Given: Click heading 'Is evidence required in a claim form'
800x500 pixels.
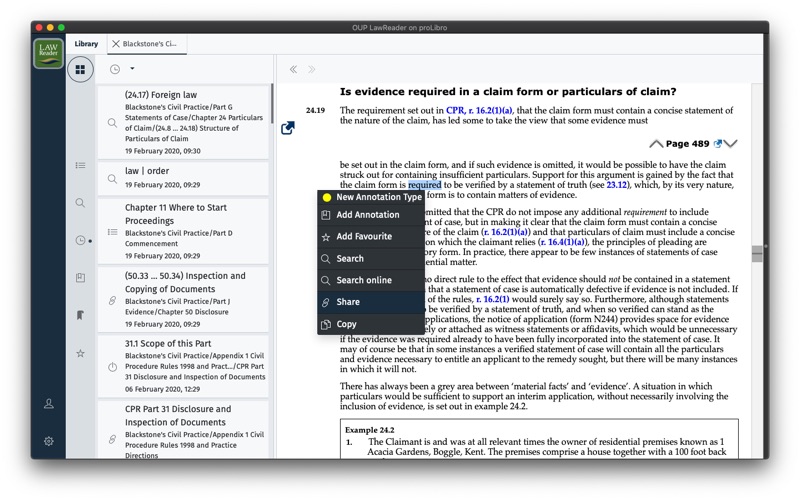Looking at the screenshot, I should point(508,92).
